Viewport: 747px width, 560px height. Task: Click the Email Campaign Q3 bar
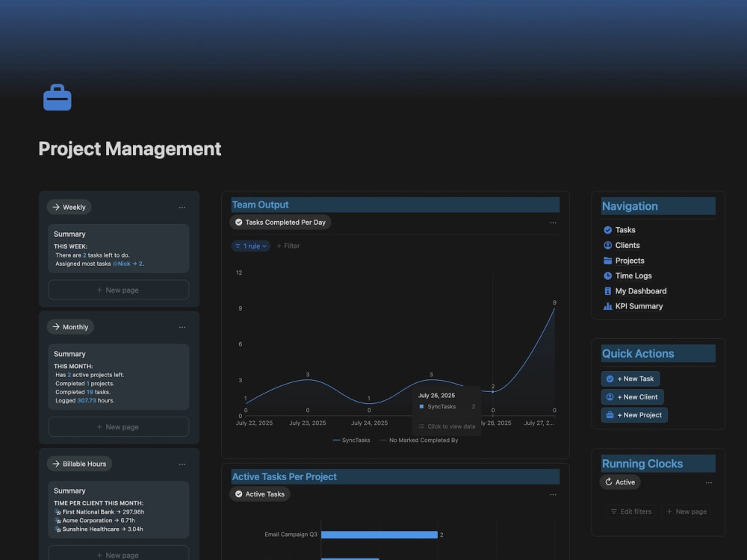(379, 535)
